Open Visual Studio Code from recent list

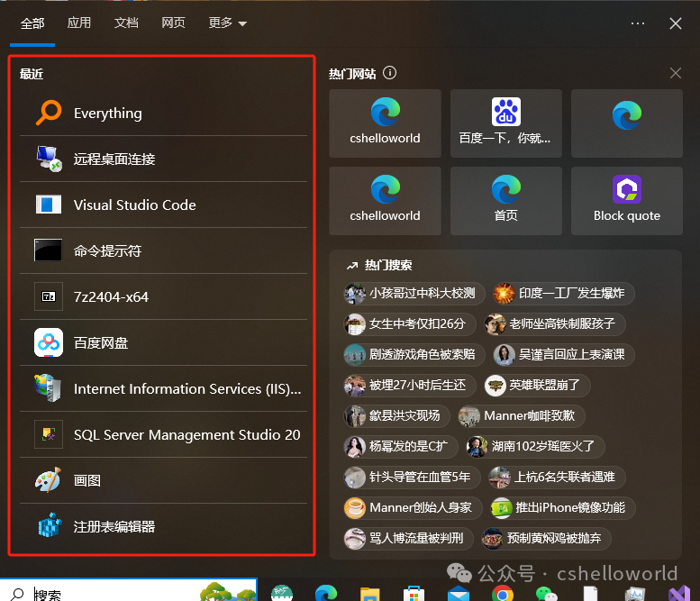tap(134, 205)
